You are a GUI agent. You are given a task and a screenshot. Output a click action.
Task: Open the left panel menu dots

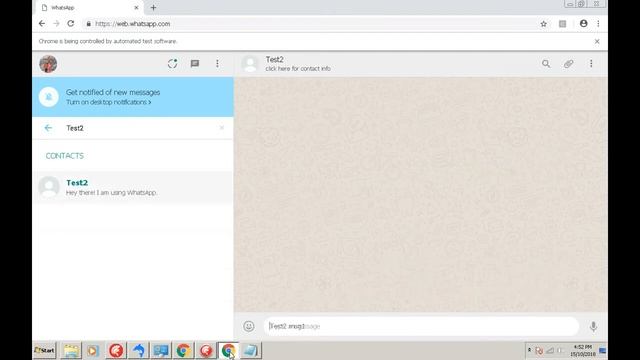[x=217, y=64]
